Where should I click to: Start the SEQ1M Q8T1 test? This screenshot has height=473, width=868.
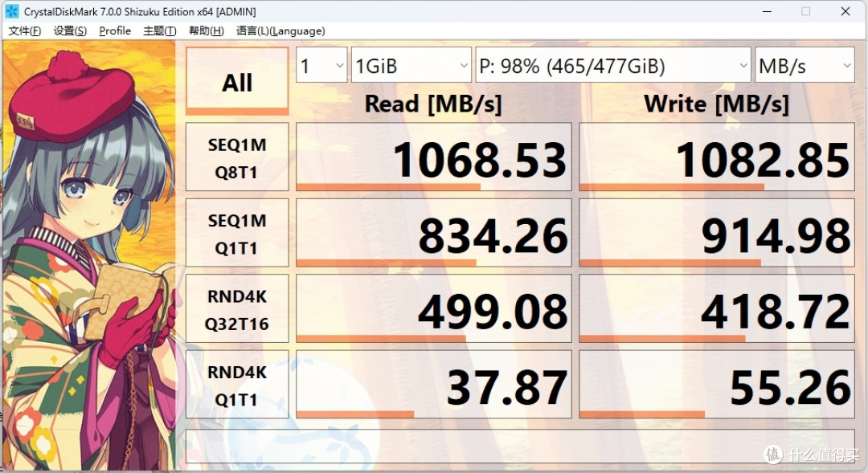point(237,157)
